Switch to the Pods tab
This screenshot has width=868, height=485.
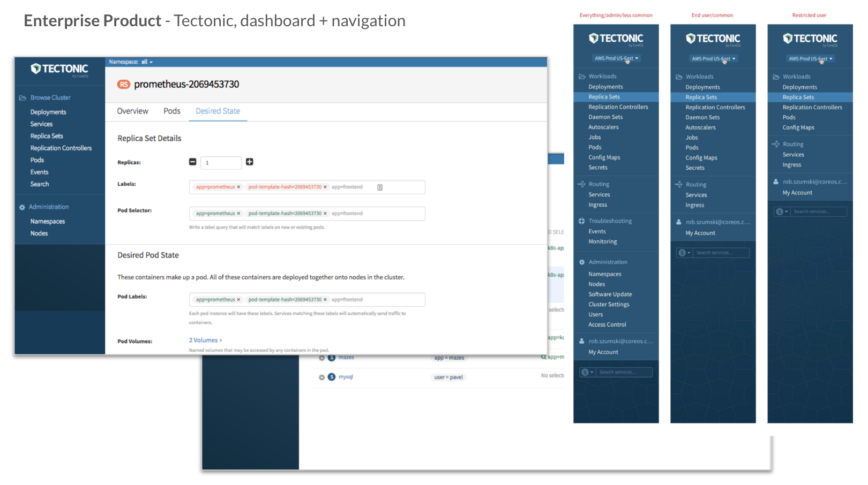click(172, 111)
